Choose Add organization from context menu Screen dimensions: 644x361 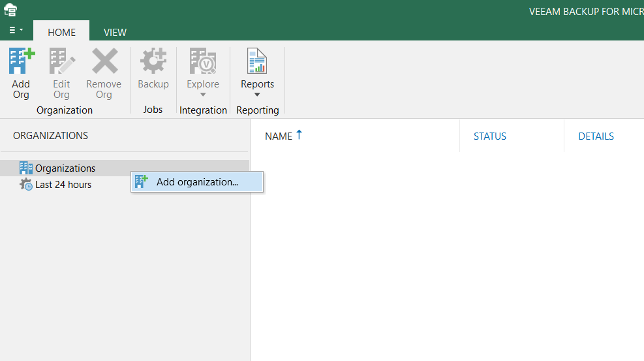(x=197, y=182)
